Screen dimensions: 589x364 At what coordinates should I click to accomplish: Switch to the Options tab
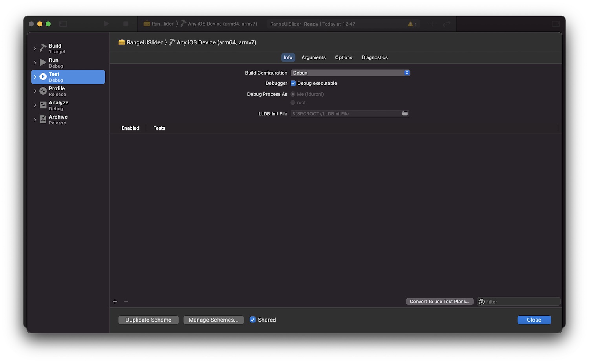click(344, 57)
